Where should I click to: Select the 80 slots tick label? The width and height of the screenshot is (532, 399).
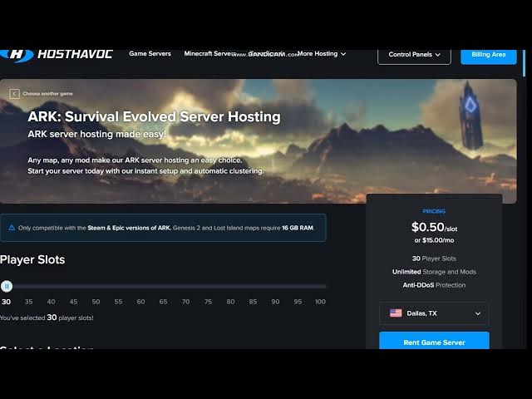[230, 302]
